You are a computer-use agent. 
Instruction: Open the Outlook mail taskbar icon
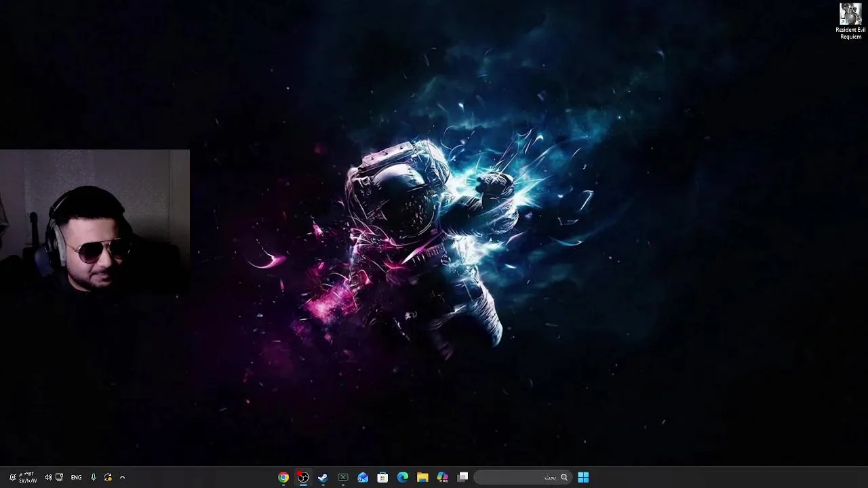coord(363,477)
